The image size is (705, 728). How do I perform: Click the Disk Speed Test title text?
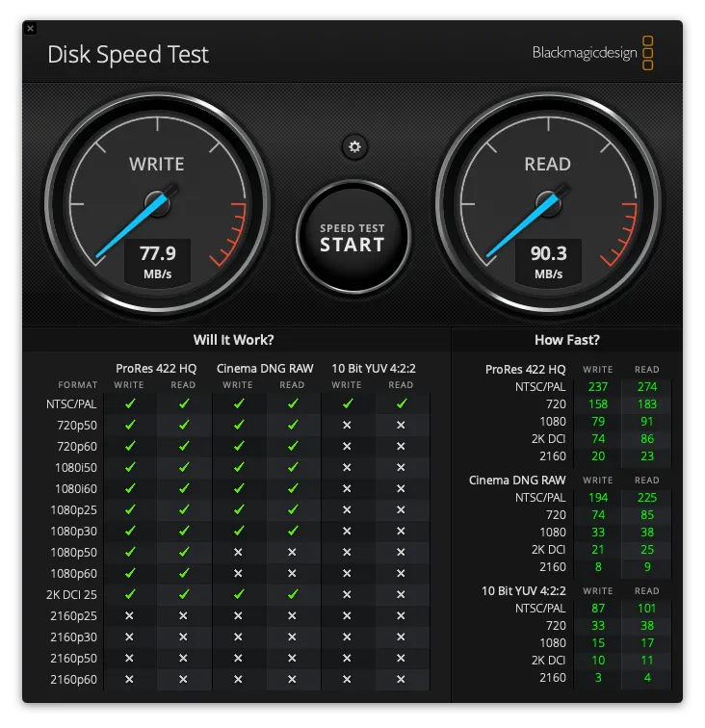(128, 55)
